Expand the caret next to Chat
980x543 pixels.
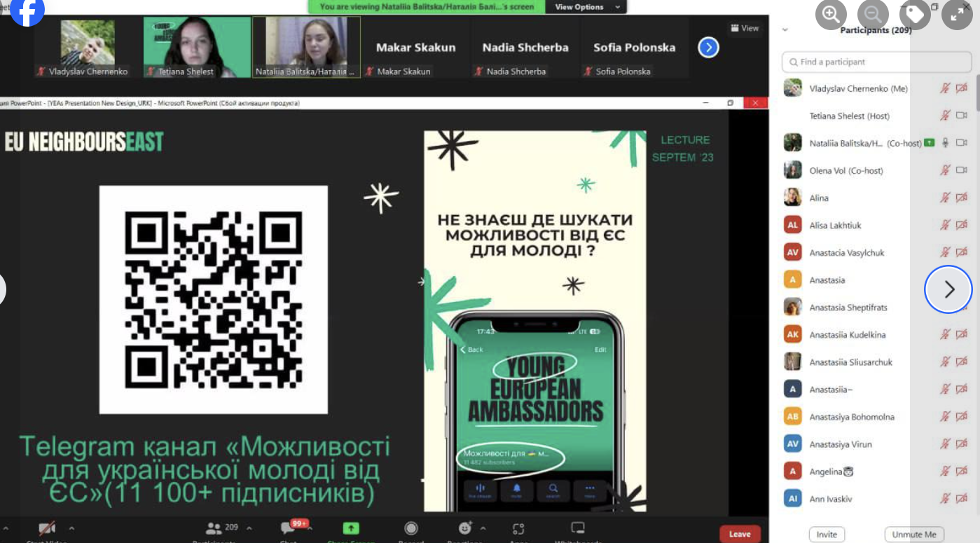[x=310, y=528]
